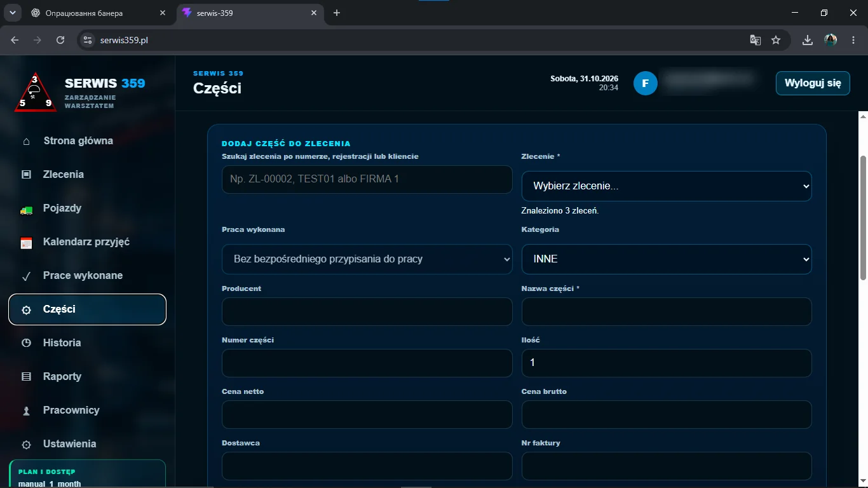Select the Pracownicy person icon
This screenshot has width=868, height=488.
tap(26, 410)
